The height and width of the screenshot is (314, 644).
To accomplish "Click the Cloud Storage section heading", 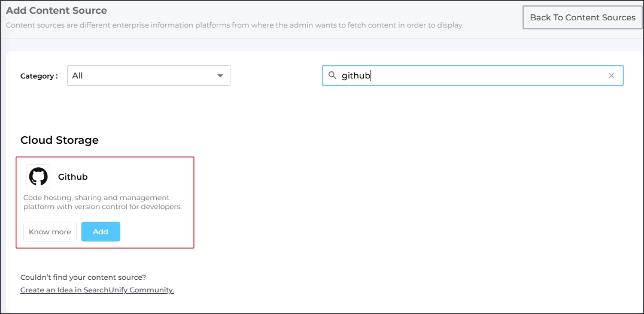I will [x=59, y=140].
